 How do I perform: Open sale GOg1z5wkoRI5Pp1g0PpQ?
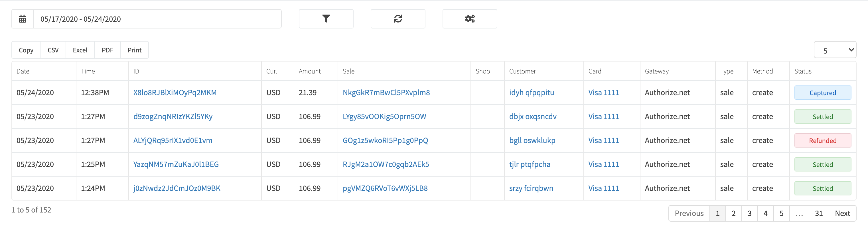click(386, 140)
